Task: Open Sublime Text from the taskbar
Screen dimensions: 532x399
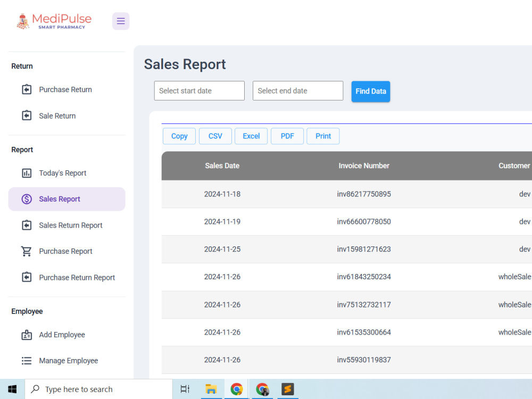Action: tap(288, 389)
